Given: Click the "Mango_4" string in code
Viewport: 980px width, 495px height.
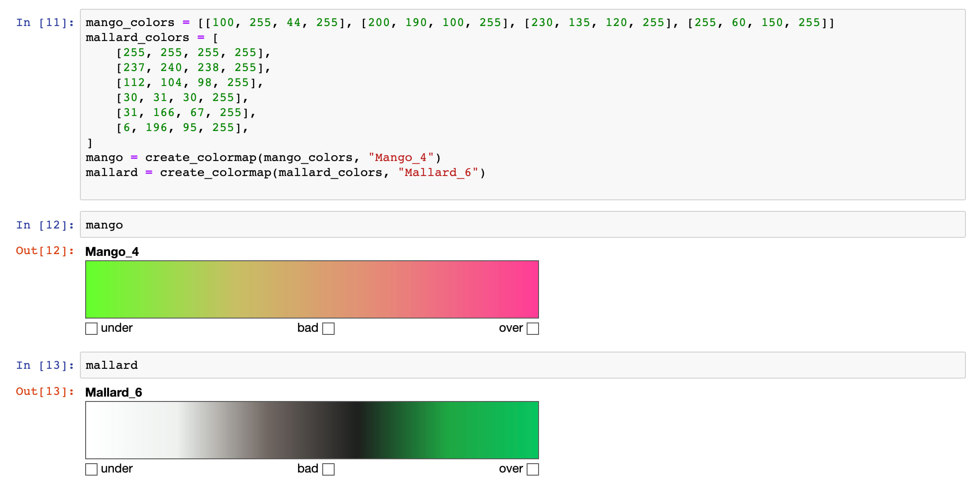Looking at the screenshot, I should click(x=401, y=157).
